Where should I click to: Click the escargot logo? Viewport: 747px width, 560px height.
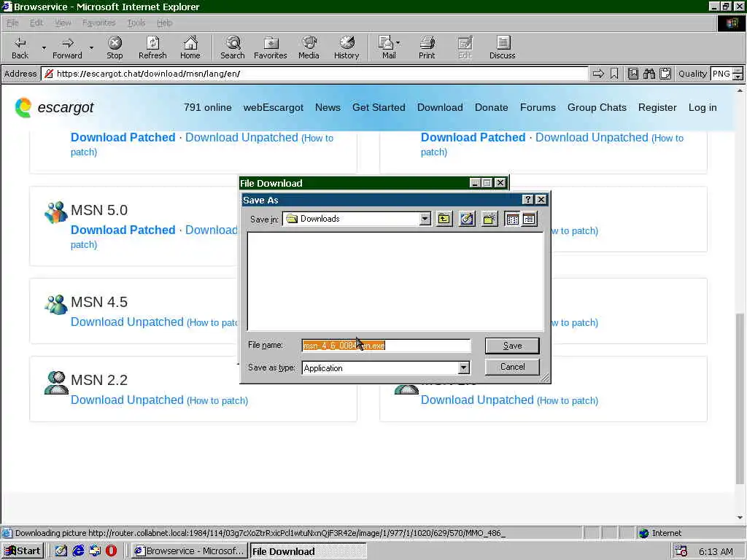coord(54,108)
